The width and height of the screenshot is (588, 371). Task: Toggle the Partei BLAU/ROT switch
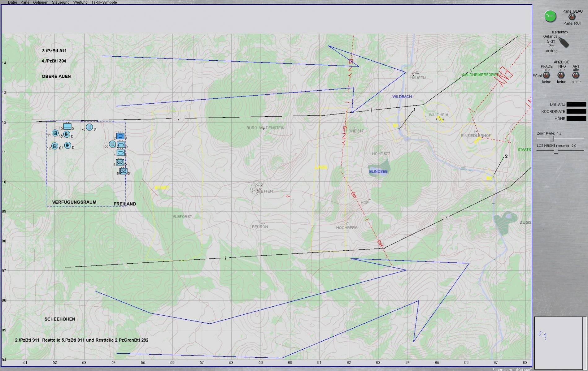pos(572,17)
